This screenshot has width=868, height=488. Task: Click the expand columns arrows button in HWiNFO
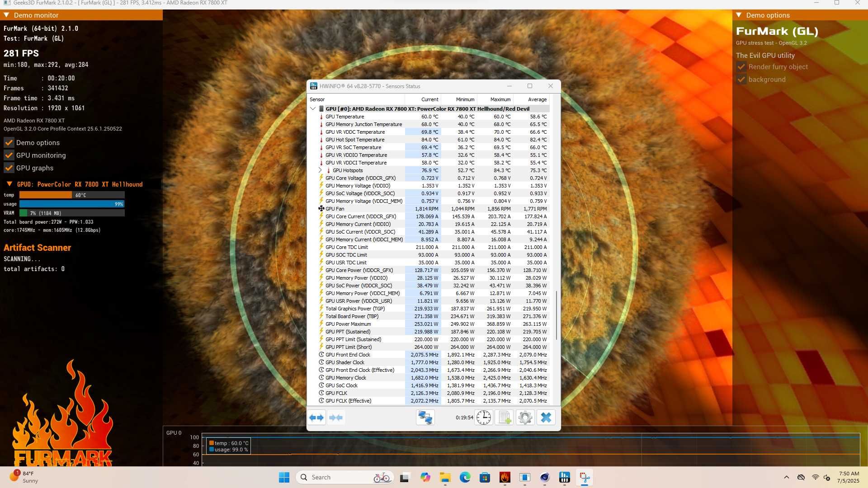316,418
